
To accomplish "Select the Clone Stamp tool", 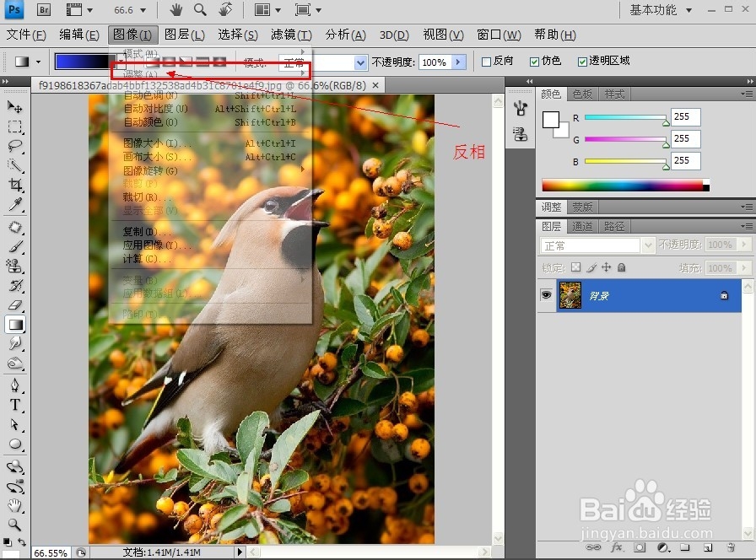I will 15,266.
